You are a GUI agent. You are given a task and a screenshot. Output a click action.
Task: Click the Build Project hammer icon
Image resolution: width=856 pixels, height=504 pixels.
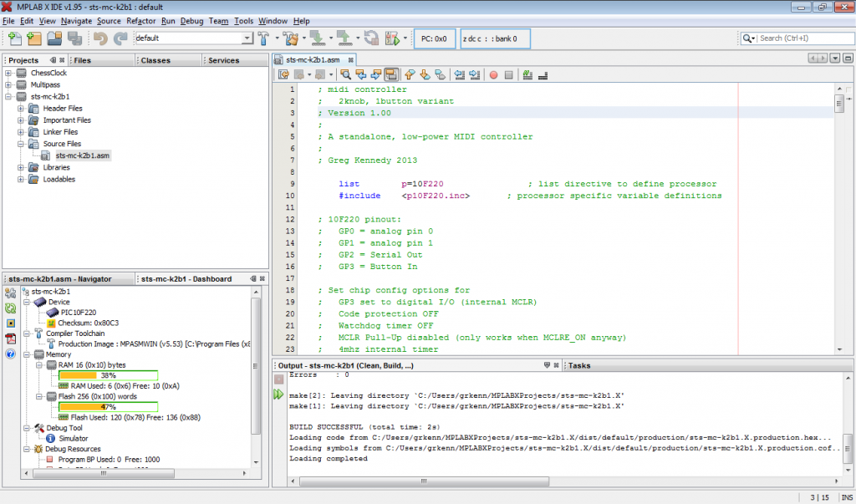click(263, 38)
